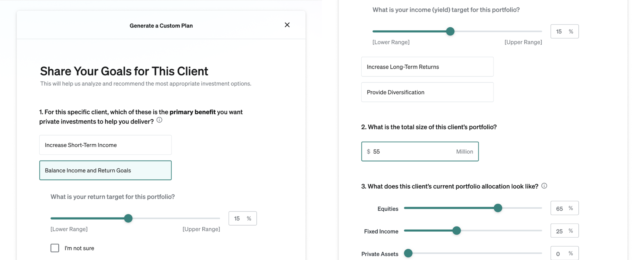Screen dimensions: 644x260
Task: Focus the Equities percent field
Action: 565,208
